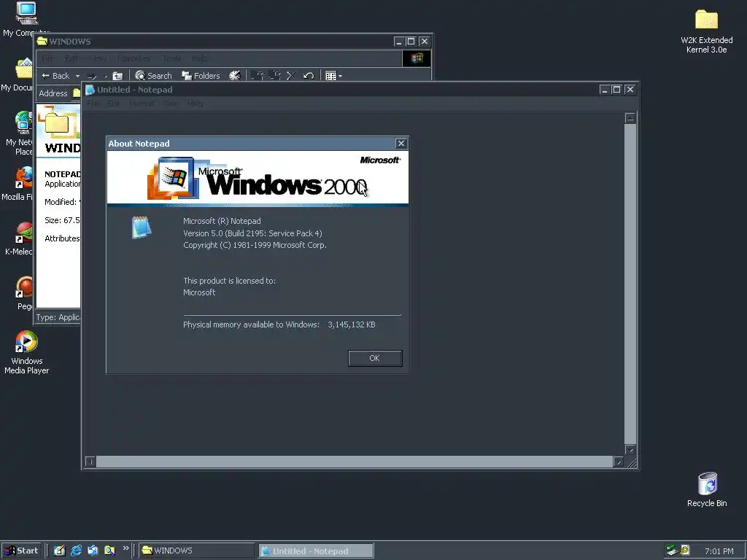Open Notepad's Help menu
Viewport: 747px width, 560px height.
[x=196, y=104]
